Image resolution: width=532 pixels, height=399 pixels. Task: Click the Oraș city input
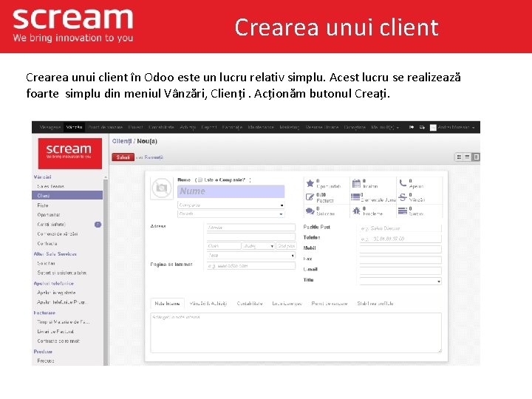[x=224, y=245]
